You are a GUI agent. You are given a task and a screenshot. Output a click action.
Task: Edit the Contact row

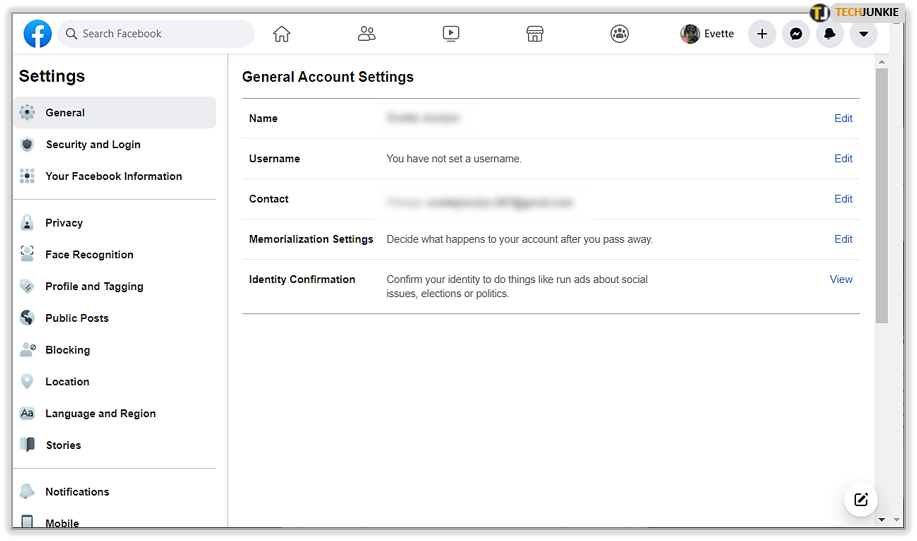[x=843, y=199]
